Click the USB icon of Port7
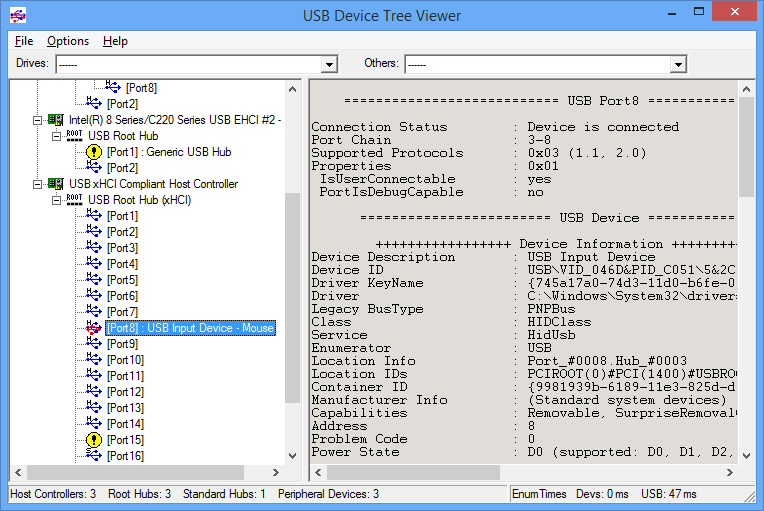 coord(94,311)
